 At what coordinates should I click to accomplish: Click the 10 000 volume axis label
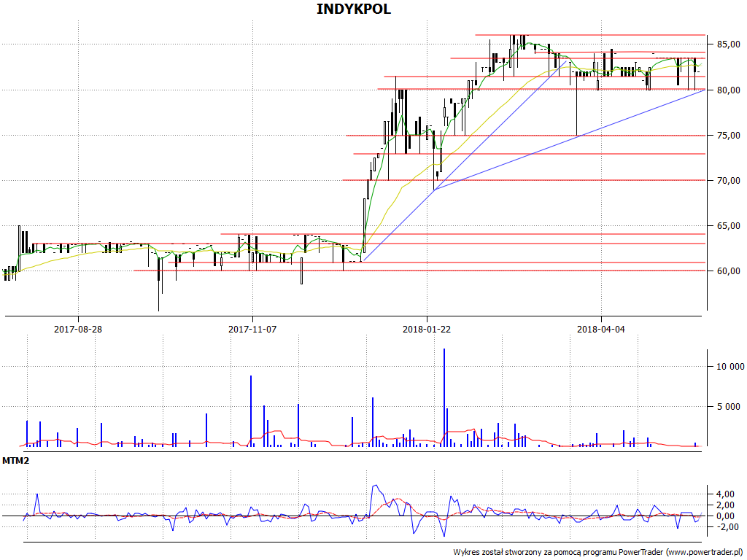[x=730, y=366]
